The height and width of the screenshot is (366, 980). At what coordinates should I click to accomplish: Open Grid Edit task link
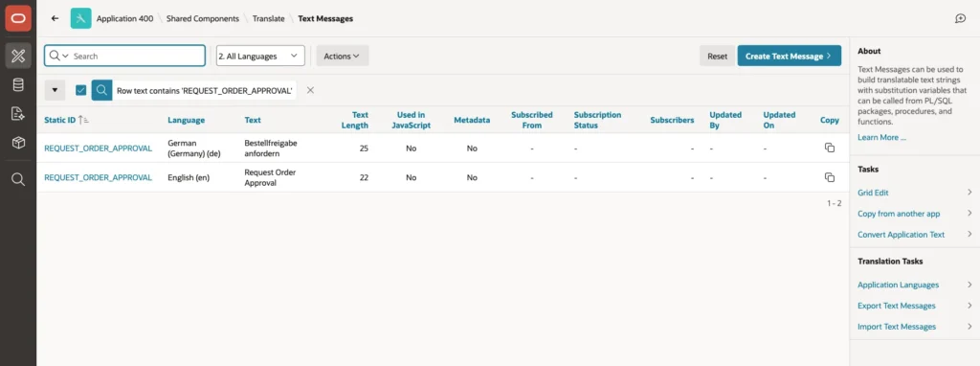point(873,193)
